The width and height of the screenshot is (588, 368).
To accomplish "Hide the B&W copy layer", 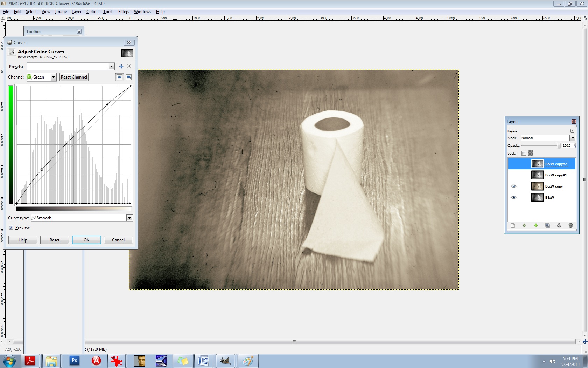I will tap(513, 186).
